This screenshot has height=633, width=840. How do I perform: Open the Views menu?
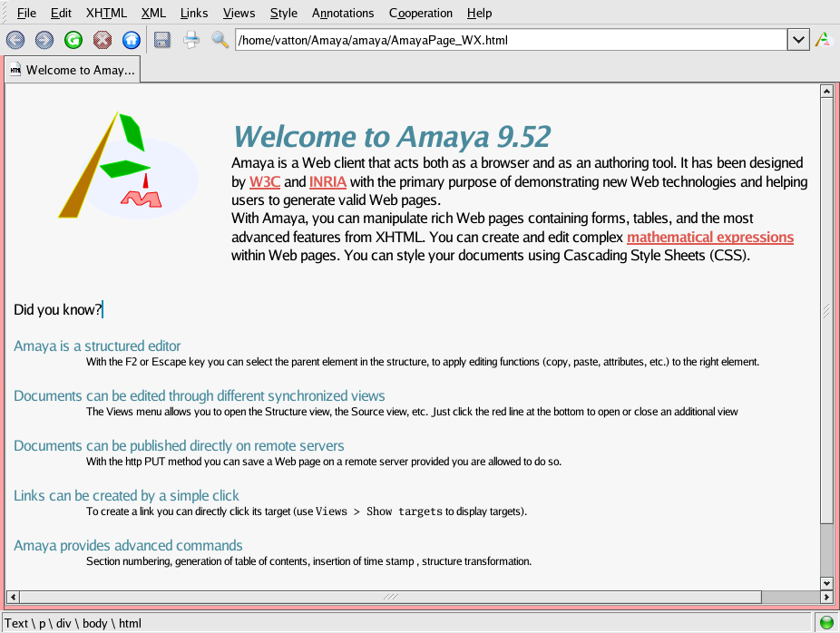click(x=239, y=13)
